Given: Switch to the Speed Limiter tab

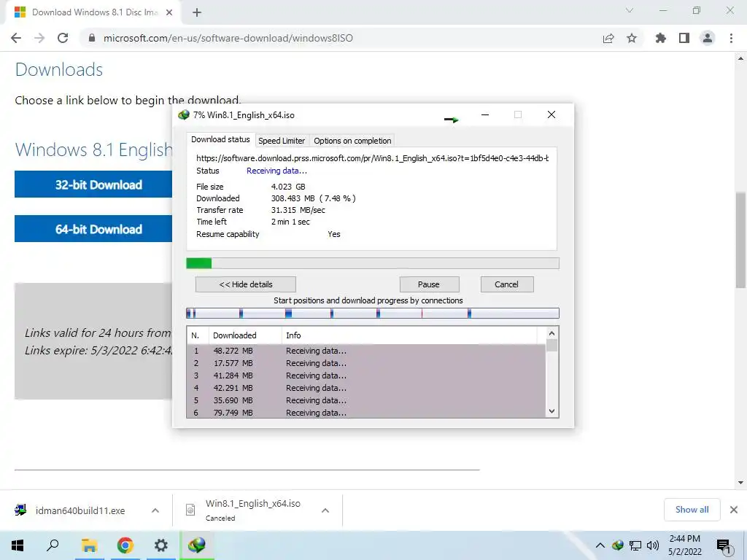Looking at the screenshot, I should click(x=282, y=141).
